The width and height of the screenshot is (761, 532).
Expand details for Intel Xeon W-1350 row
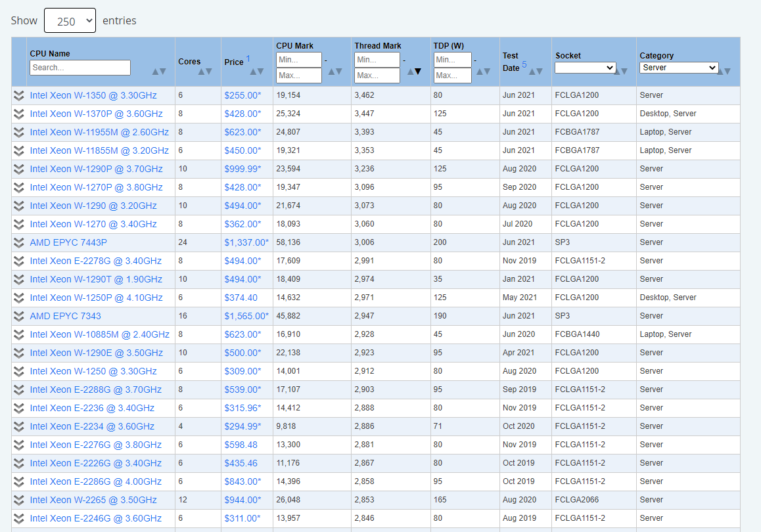coord(19,95)
